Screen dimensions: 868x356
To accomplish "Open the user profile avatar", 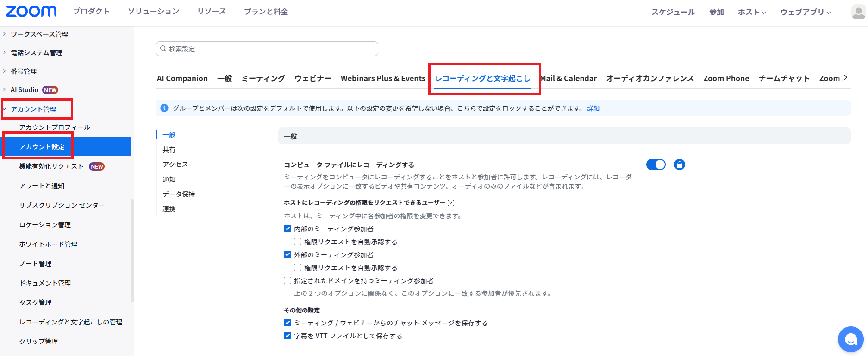I will pos(858,12).
